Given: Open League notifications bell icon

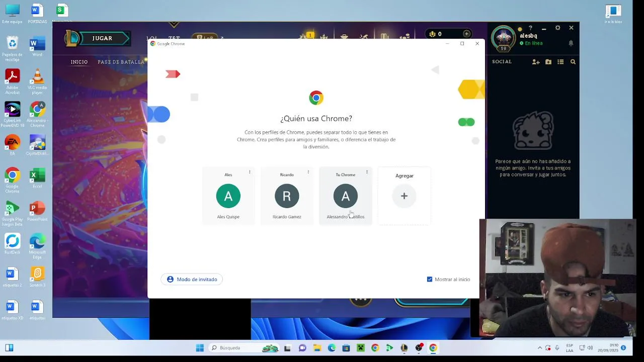Looking at the screenshot, I should tap(571, 43).
